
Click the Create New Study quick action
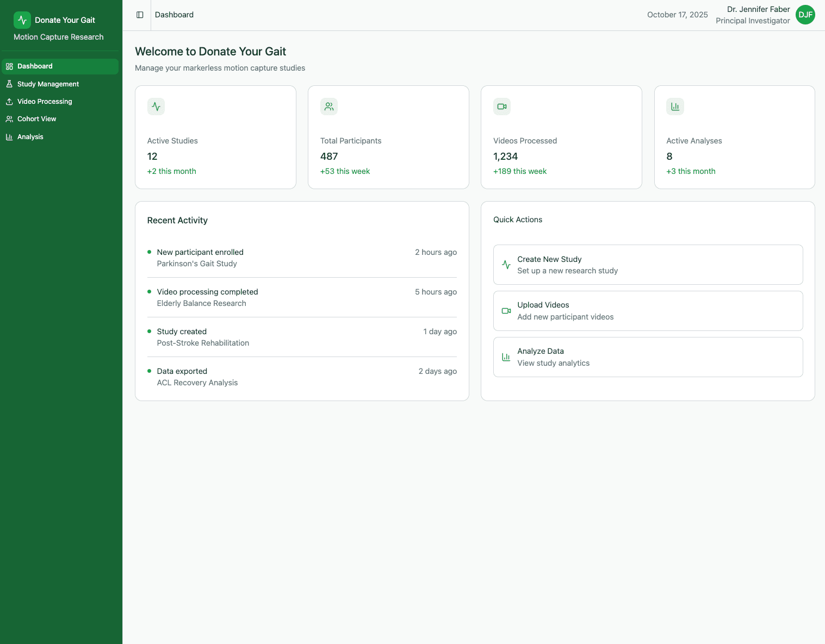click(x=647, y=265)
